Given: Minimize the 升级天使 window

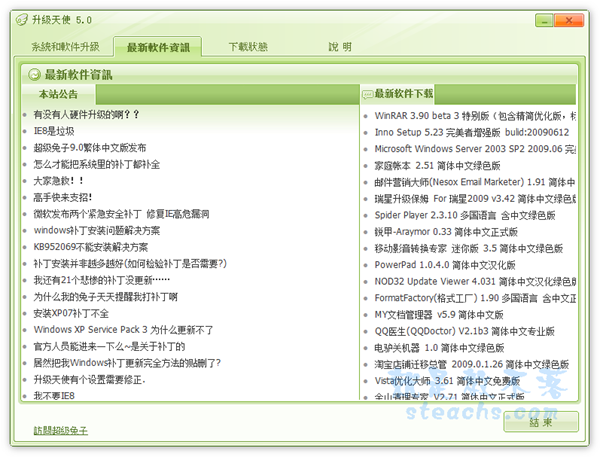Looking at the screenshot, I should (544, 20).
